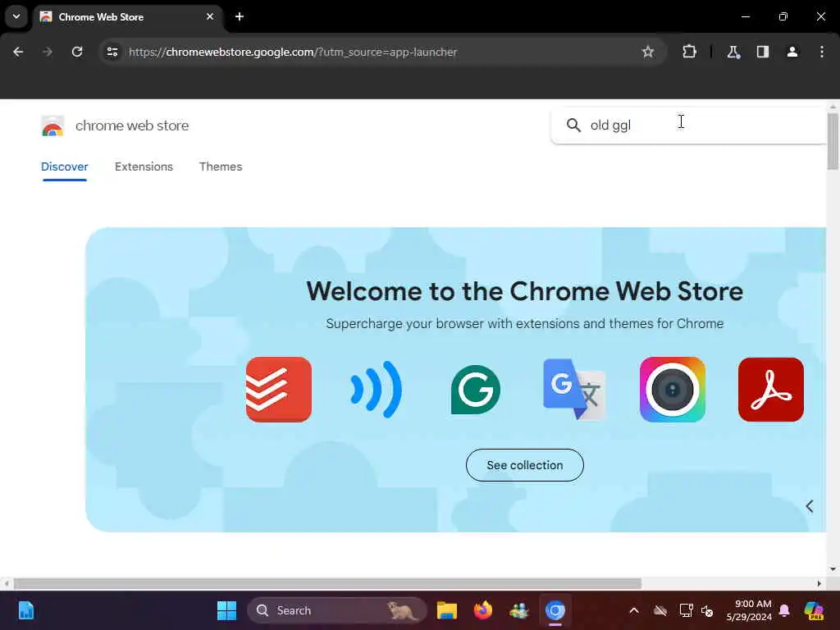Open the clock showing 9:00 AM
The width and height of the screenshot is (840, 630).
(x=749, y=610)
